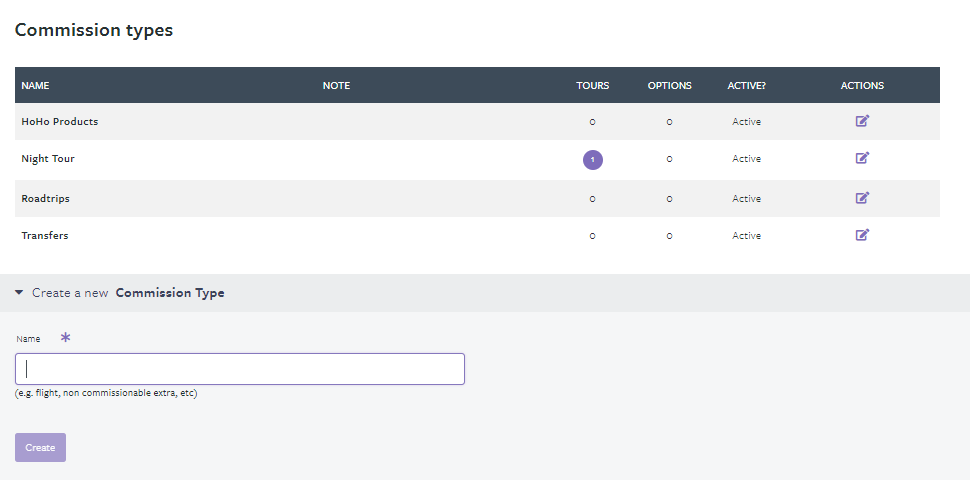Click Active status in Night Tour row
The height and width of the screenshot is (480, 970).
tap(746, 159)
